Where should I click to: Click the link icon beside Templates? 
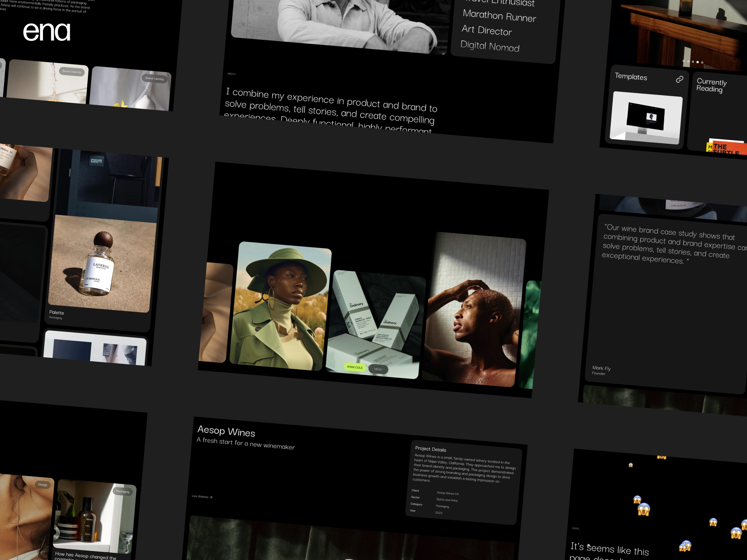click(680, 79)
